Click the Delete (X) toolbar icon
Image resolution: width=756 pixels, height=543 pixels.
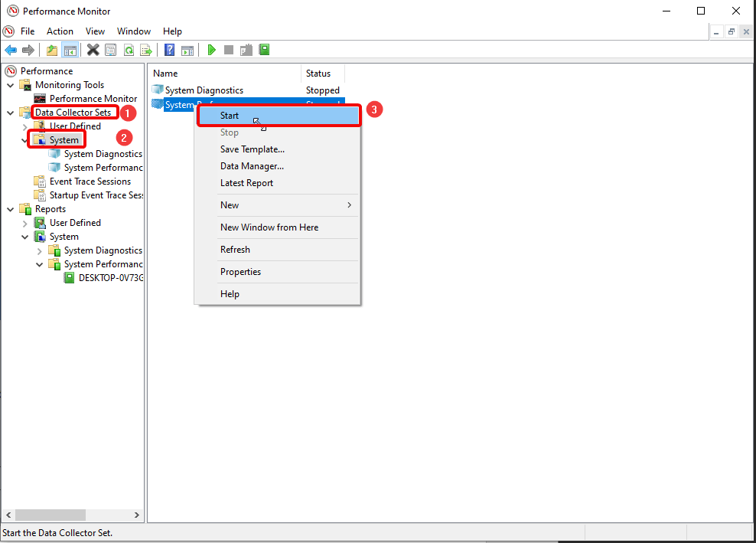(93, 49)
